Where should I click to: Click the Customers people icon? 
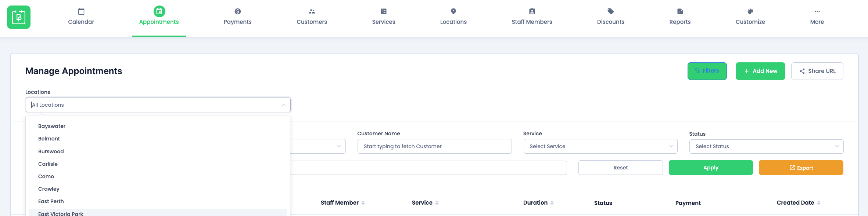pos(312,11)
